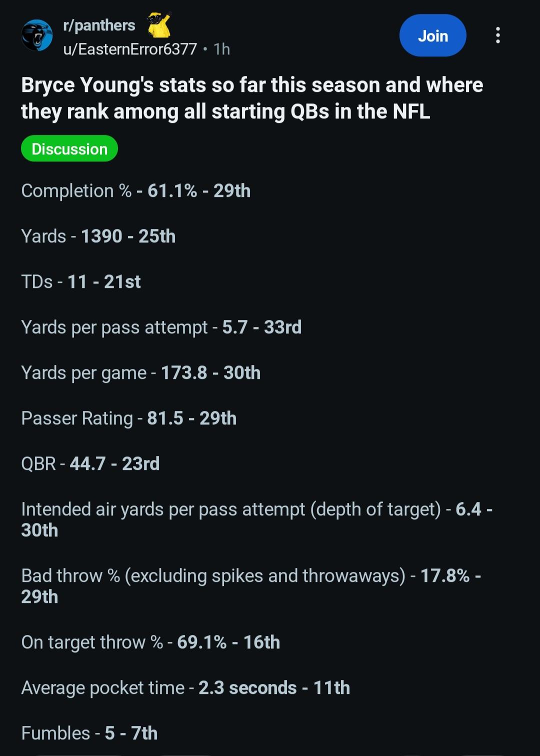Click the Average pocket time line
Screen dimensions: 540x756
pos(185,688)
